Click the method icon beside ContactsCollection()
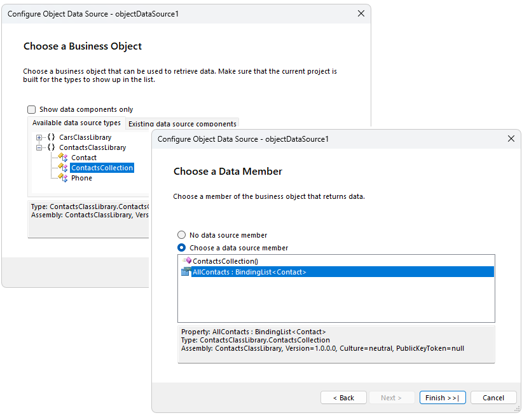 (x=188, y=261)
